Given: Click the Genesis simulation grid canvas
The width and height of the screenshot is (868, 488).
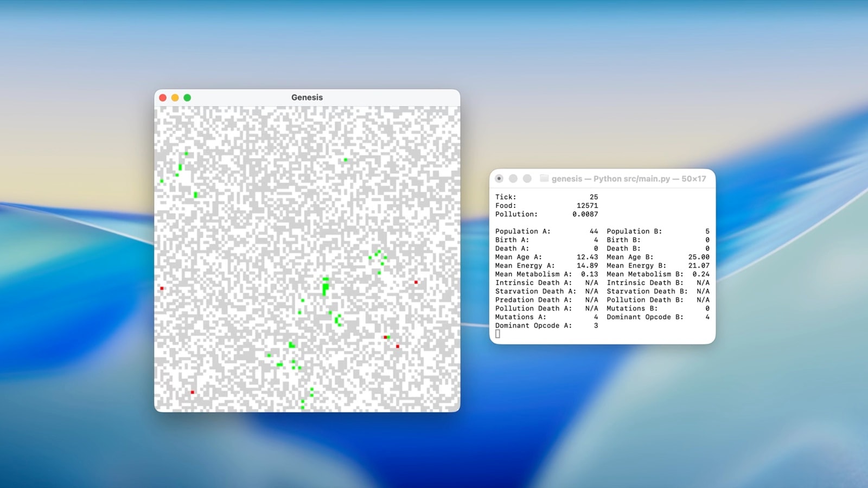Looking at the screenshot, I should coord(307,259).
